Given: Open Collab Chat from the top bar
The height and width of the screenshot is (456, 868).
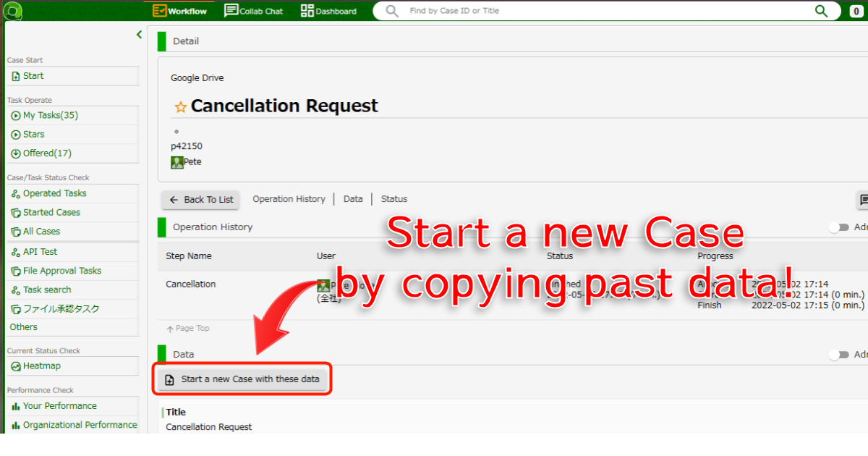Looking at the screenshot, I should pos(254,11).
